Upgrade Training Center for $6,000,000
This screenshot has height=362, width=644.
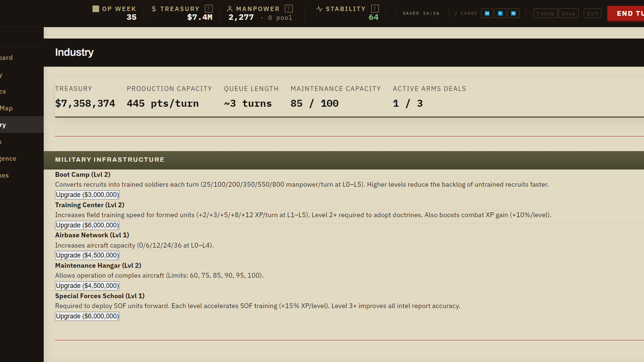click(x=87, y=225)
